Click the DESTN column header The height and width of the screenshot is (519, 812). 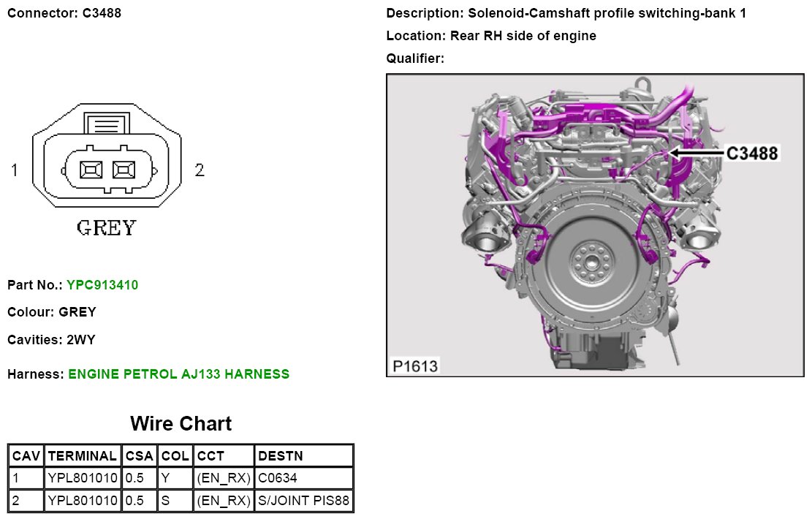pyautogui.click(x=281, y=456)
